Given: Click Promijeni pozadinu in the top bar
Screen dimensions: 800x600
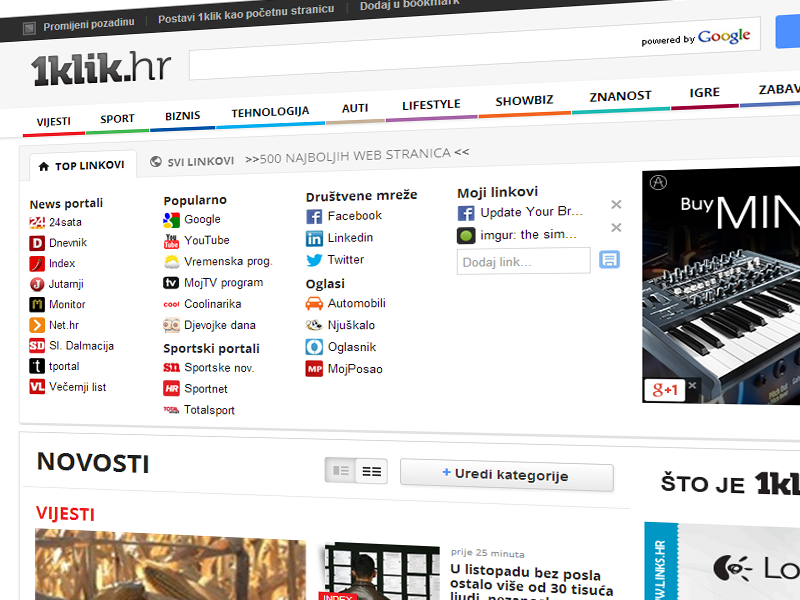Looking at the screenshot, I should point(89,23).
